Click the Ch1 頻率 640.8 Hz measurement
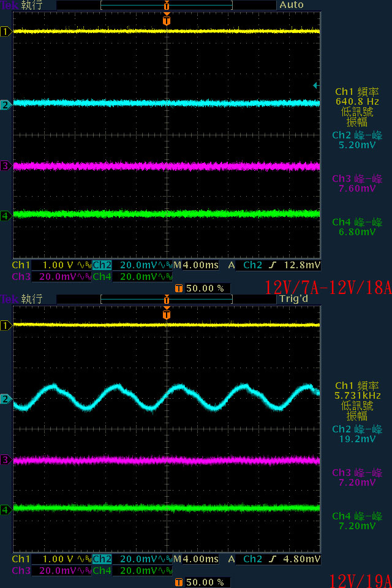Viewport: 392px width, 588px height. (x=356, y=96)
